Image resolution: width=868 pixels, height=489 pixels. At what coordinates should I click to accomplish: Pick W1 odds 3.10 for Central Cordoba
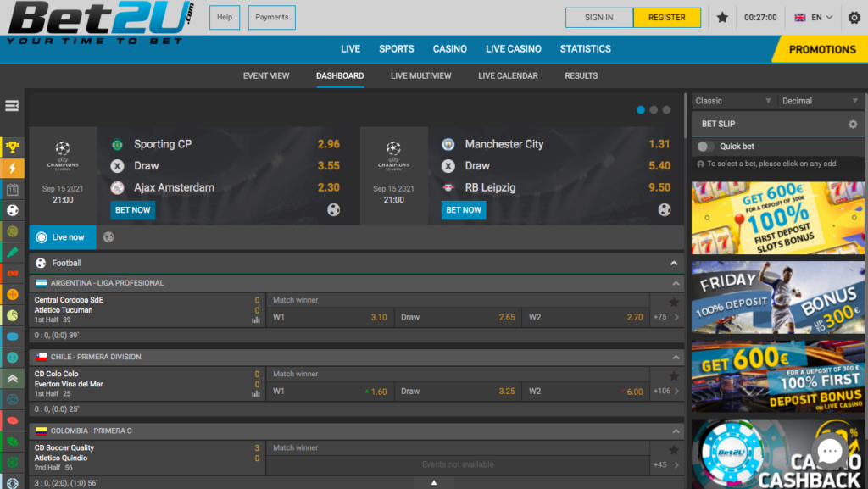[x=330, y=317]
